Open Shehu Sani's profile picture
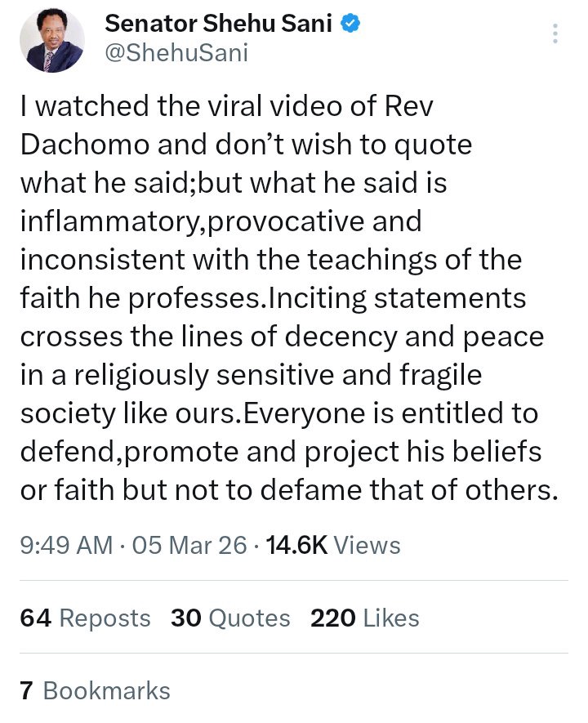This screenshot has height=723, width=588. pos(53,42)
